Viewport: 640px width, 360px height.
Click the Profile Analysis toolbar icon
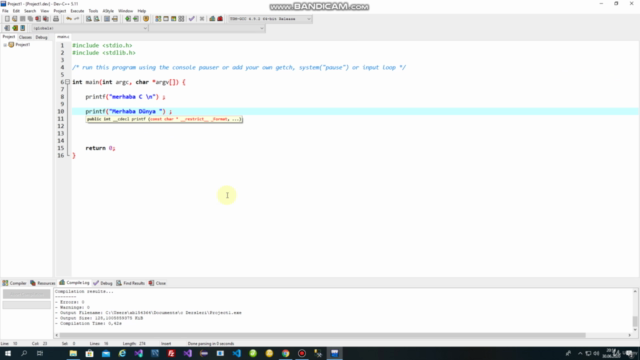coord(212,19)
